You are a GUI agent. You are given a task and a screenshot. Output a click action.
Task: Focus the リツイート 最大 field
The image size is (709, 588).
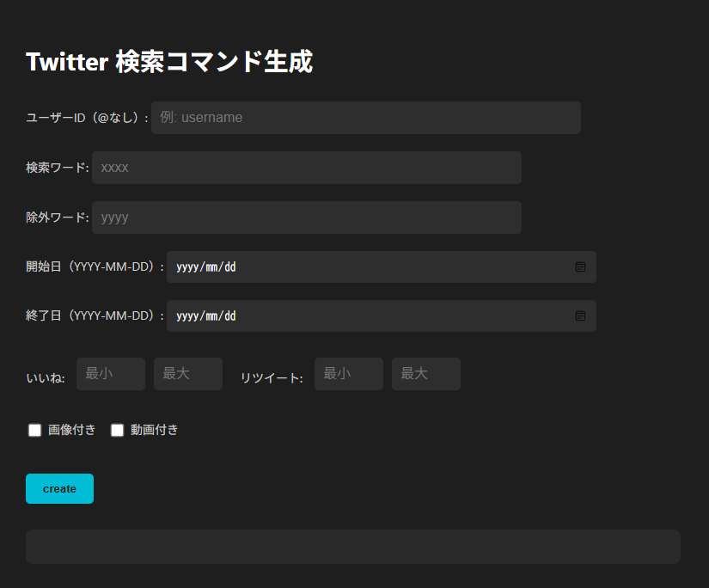click(425, 374)
